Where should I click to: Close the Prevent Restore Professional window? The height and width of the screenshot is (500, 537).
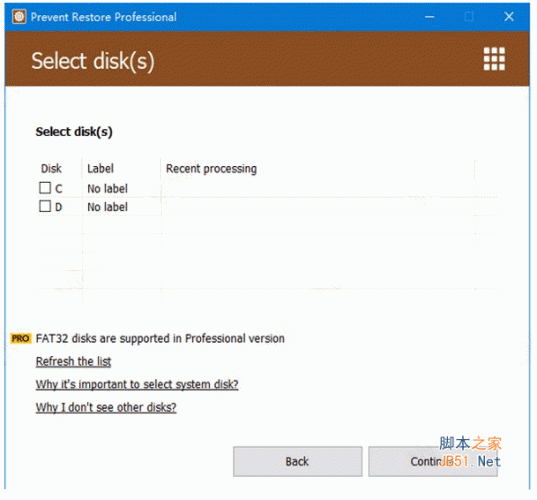pos(509,16)
